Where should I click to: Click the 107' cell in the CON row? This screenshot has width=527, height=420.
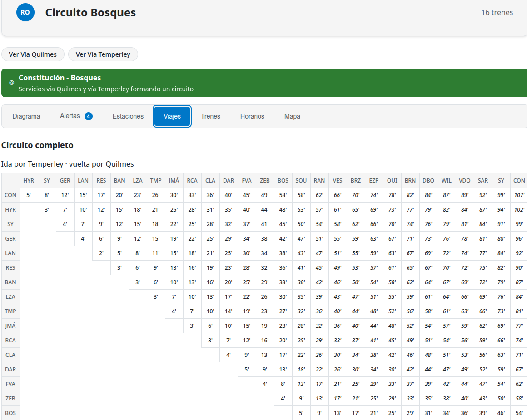(x=519, y=195)
